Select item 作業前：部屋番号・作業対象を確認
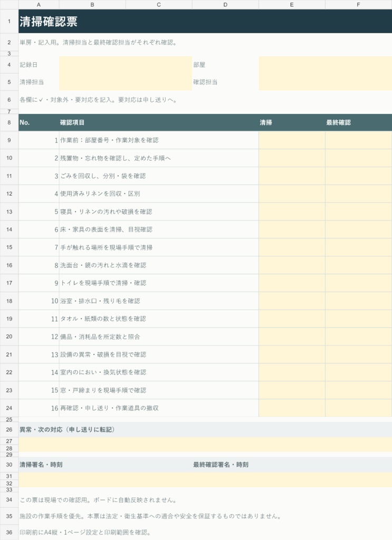This screenshot has width=392, height=540. coord(159,140)
